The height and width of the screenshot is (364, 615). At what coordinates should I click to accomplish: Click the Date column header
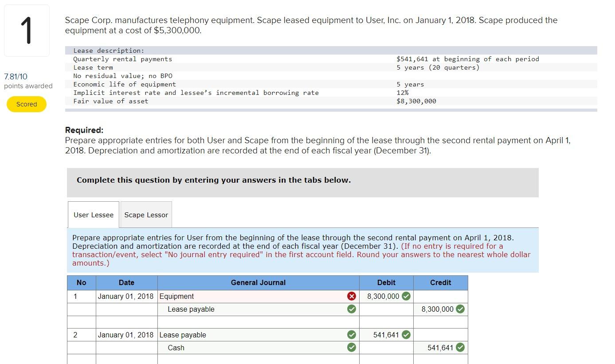[126, 282]
